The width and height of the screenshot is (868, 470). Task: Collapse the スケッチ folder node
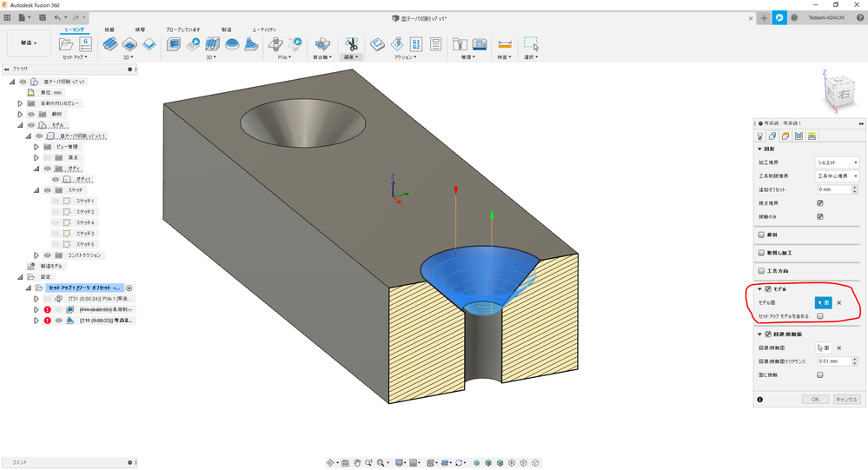[x=36, y=190]
